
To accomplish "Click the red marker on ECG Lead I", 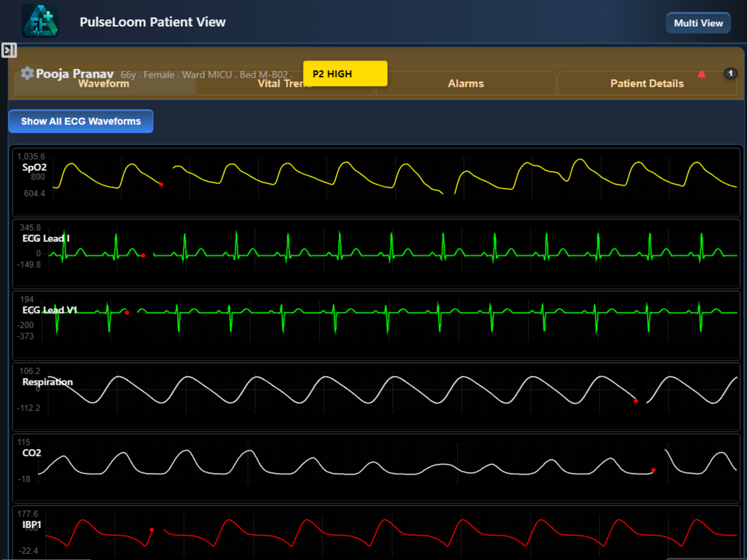I will click(143, 255).
